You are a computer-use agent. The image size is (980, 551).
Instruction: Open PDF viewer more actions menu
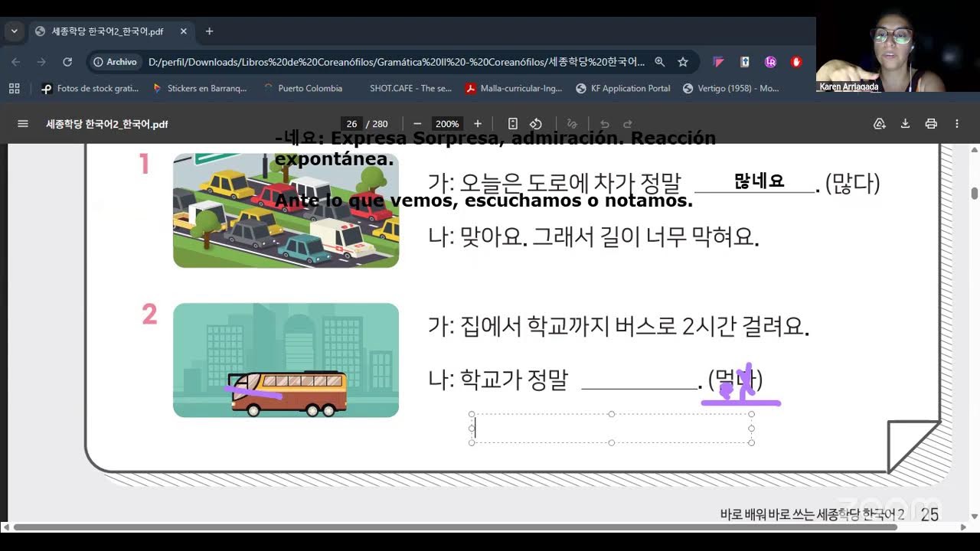coord(957,124)
